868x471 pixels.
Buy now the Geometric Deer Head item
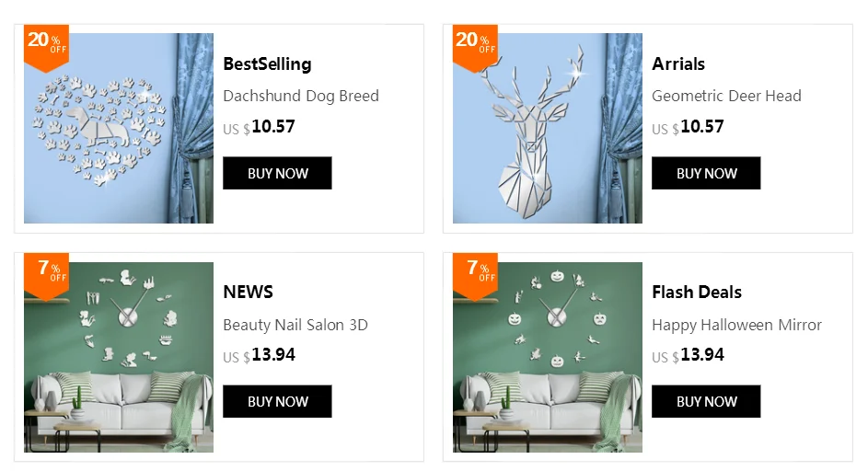[x=706, y=173]
